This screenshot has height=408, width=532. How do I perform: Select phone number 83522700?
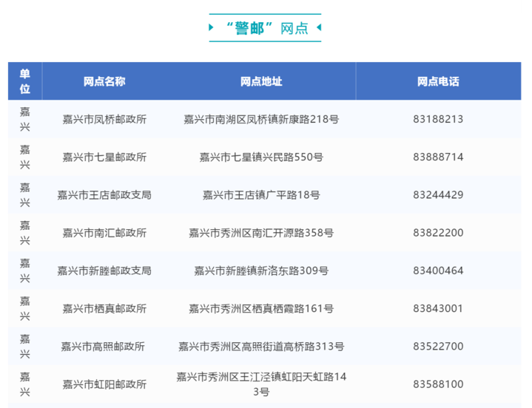438,347
